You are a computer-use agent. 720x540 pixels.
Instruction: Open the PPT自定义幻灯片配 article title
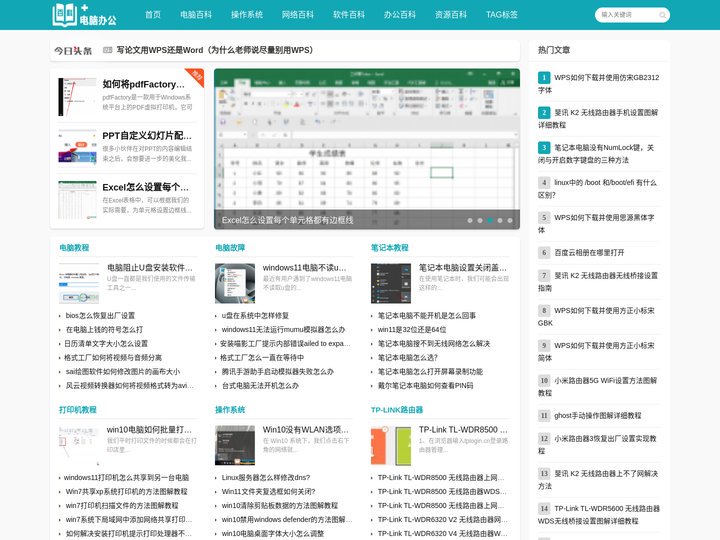pos(147,136)
